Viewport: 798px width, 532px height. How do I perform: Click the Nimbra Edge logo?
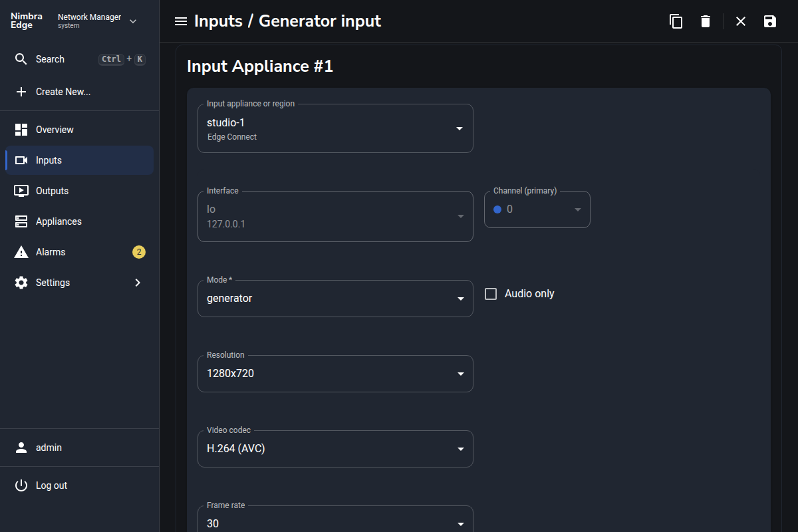[27, 21]
